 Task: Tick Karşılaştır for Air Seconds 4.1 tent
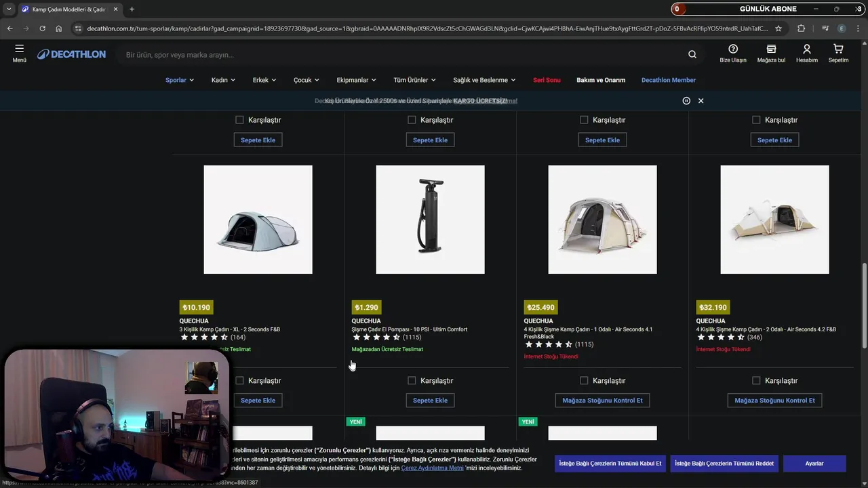click(584, 380)
